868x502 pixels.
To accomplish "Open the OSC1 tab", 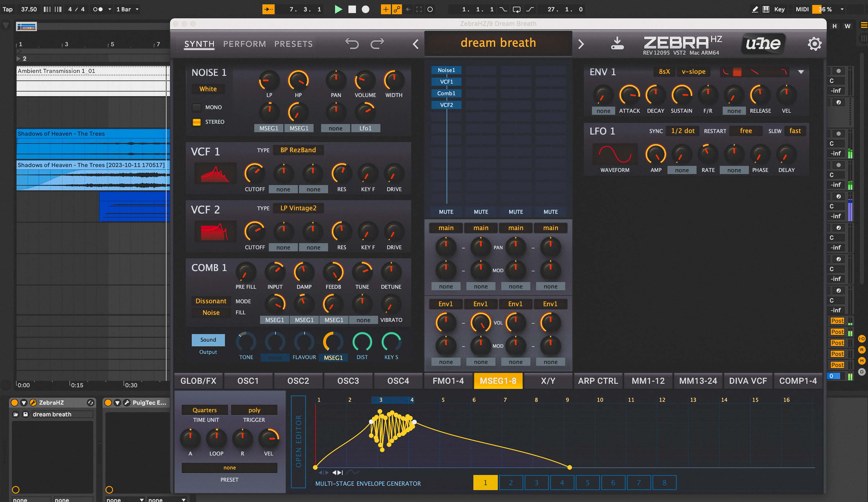I will [248, 381].
